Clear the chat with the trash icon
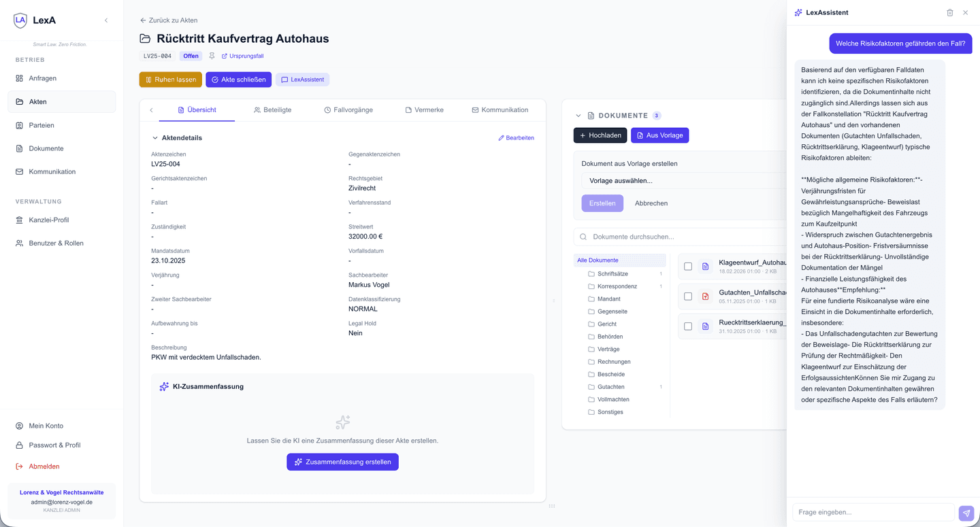 pyautogui.click(x=949, y=12)
